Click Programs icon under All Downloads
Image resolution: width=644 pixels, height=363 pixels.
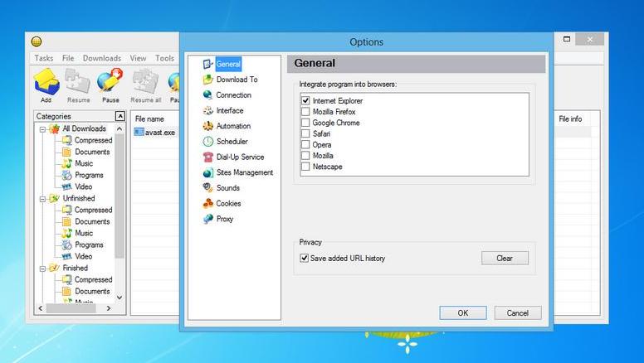[66, 176]
